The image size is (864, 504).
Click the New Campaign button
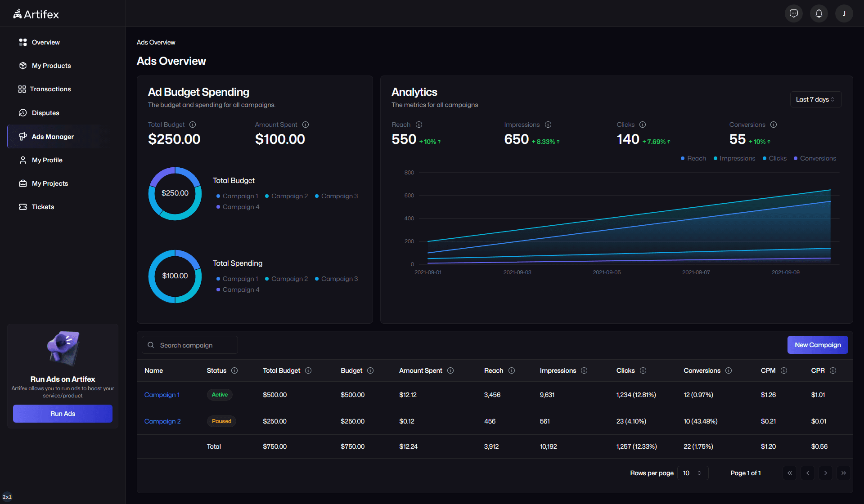tap(818, 345)
